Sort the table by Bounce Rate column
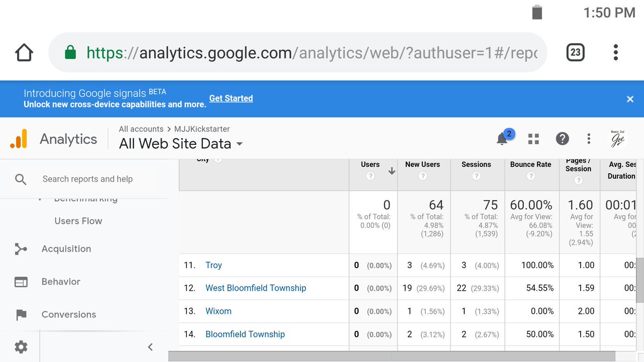644x362 pixels. (x=531, y=165)
